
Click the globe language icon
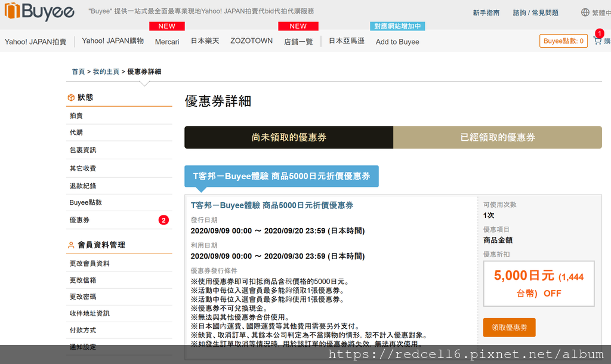[585, 13]
